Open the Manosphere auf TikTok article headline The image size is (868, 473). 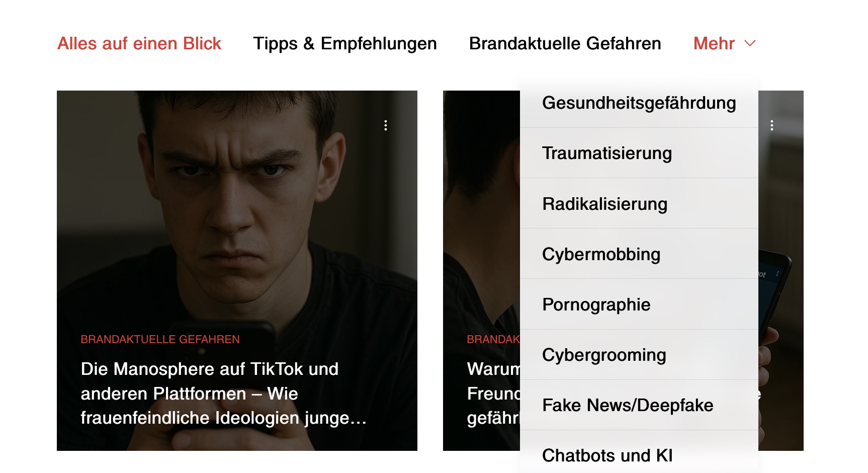tap(223, 393)
